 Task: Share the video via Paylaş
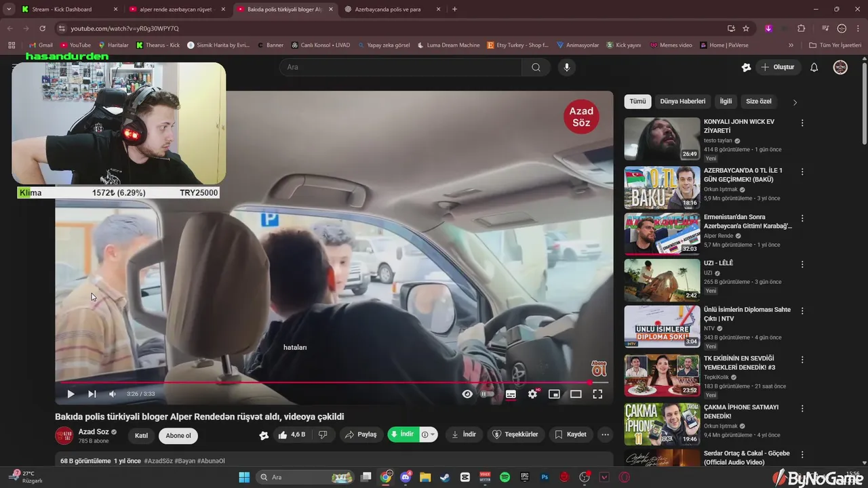pos(360,434)
